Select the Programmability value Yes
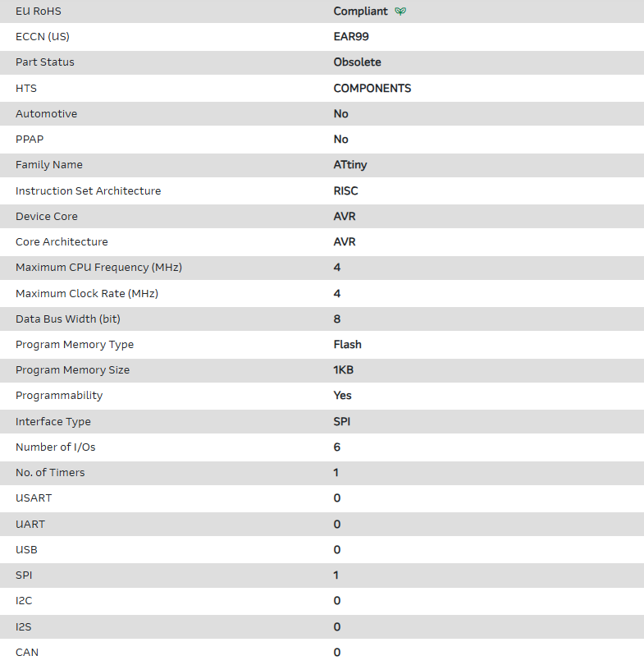 coord(342,396)
